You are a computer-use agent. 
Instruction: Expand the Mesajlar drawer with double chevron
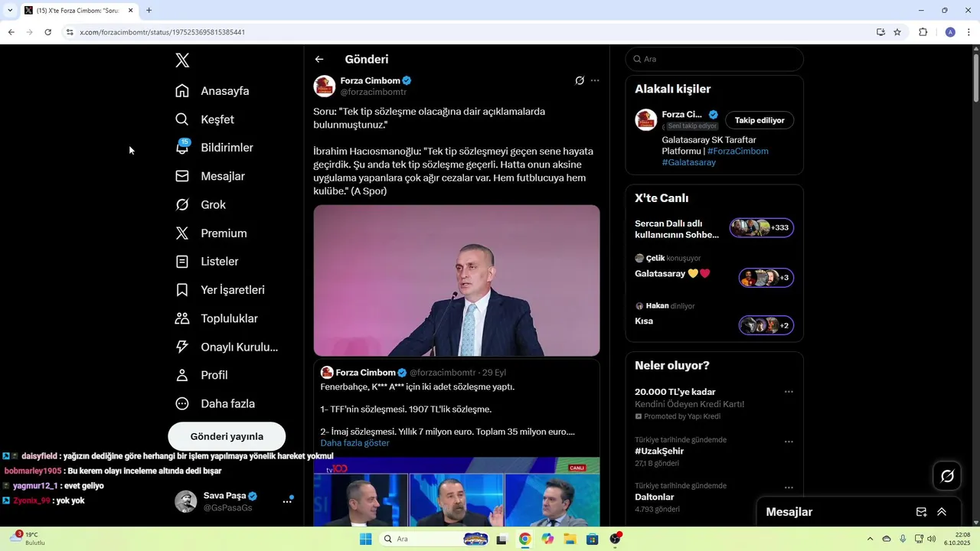tap(942, 512)
